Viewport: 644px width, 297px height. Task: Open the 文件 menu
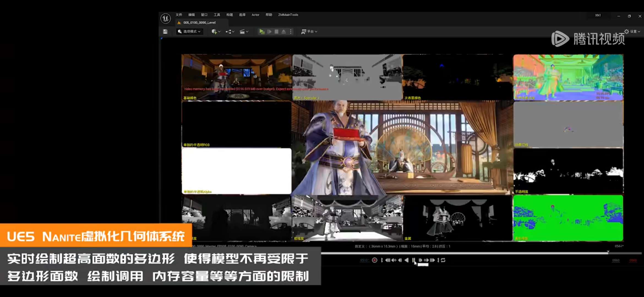[179, 15]
